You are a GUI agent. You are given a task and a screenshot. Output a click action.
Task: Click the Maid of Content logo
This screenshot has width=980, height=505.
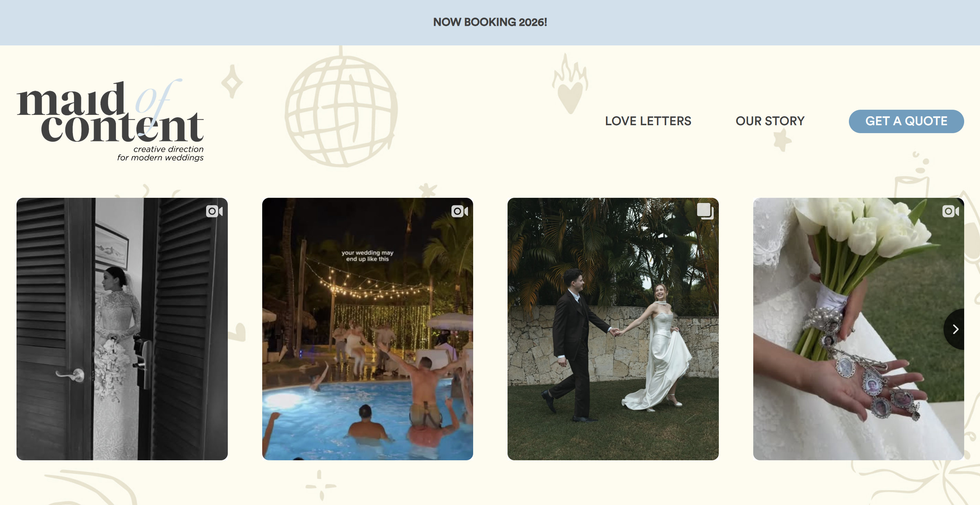pyautogui.click(x=110, y=120)
